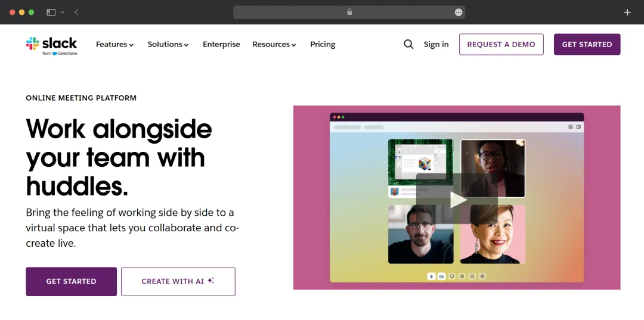Click the red close window button
This screenshot has width=644, height=320.
click(13, 13)
